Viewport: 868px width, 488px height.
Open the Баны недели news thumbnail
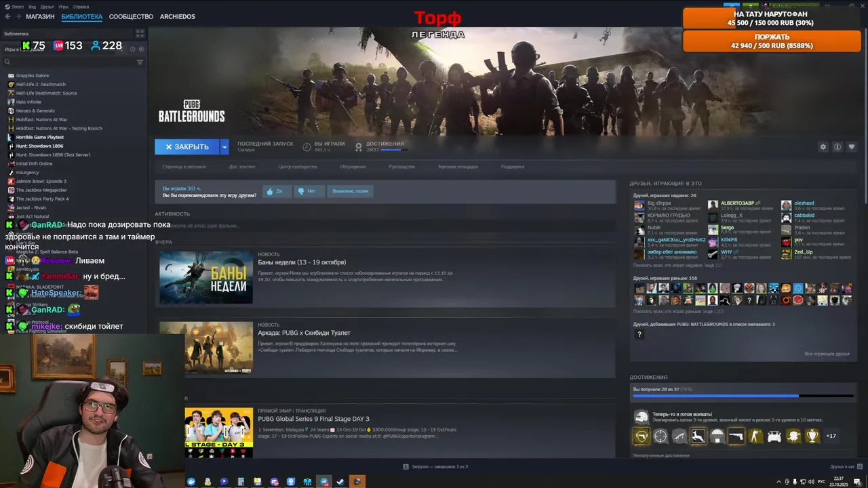tap(206, 277)
